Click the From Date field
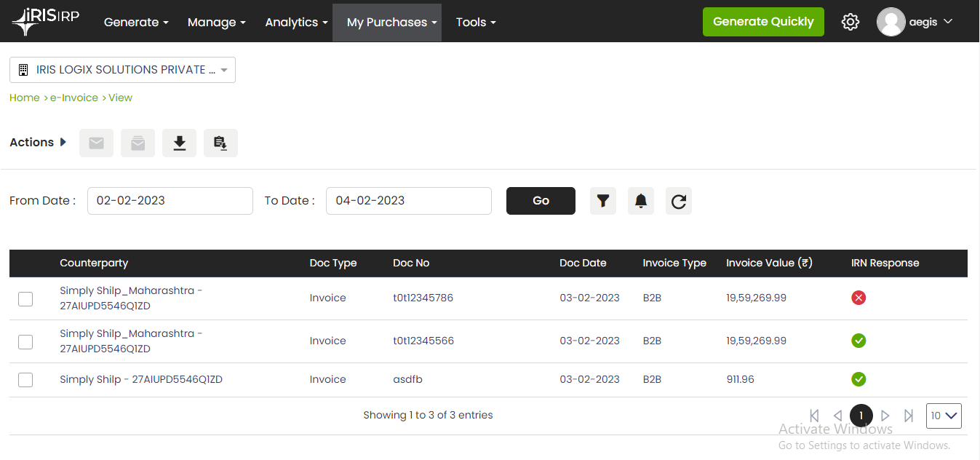 pos(170,201)
